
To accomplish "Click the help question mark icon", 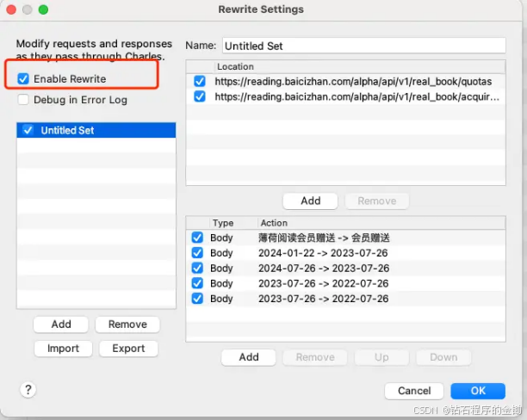I will pos(28,390).
